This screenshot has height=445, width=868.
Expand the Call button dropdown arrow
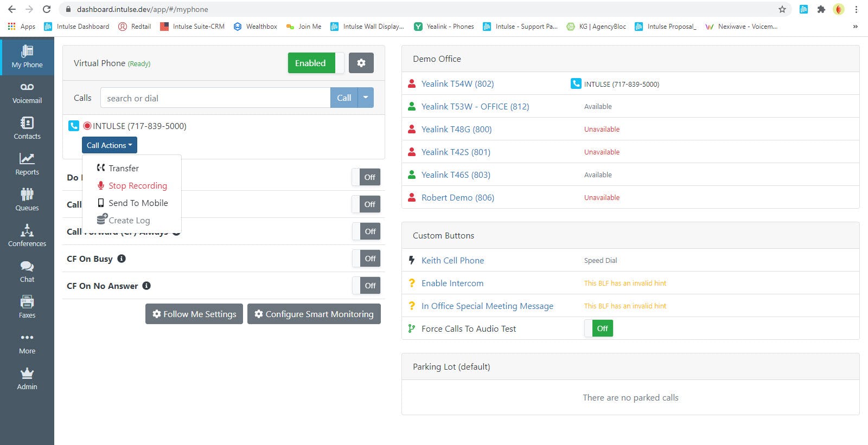click(x=366, y=98)
